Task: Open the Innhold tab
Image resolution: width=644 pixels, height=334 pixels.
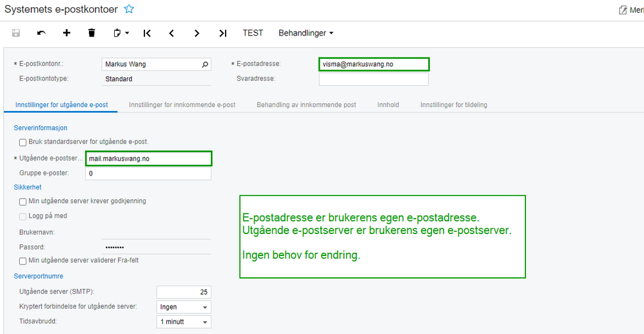Action: 388,104
